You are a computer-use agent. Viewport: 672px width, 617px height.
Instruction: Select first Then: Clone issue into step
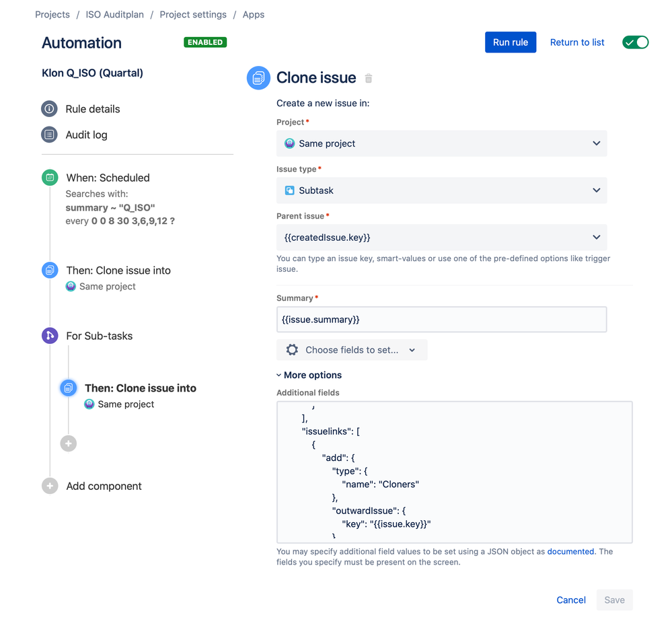pos(118,270)
